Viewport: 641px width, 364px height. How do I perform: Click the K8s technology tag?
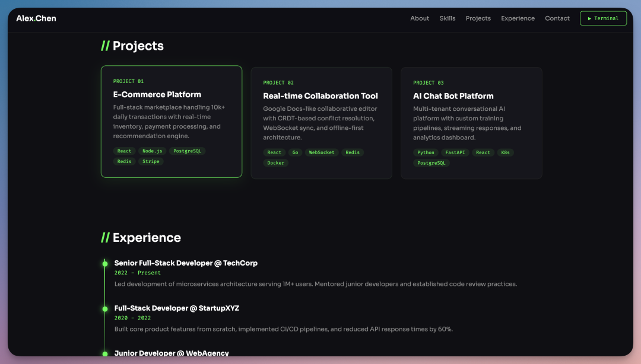point(505,152)
